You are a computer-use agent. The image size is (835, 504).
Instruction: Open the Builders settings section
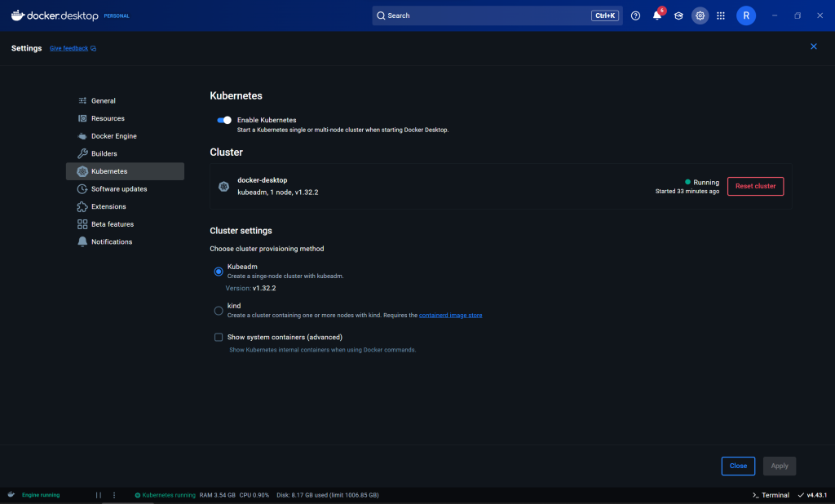coord(125,153)
